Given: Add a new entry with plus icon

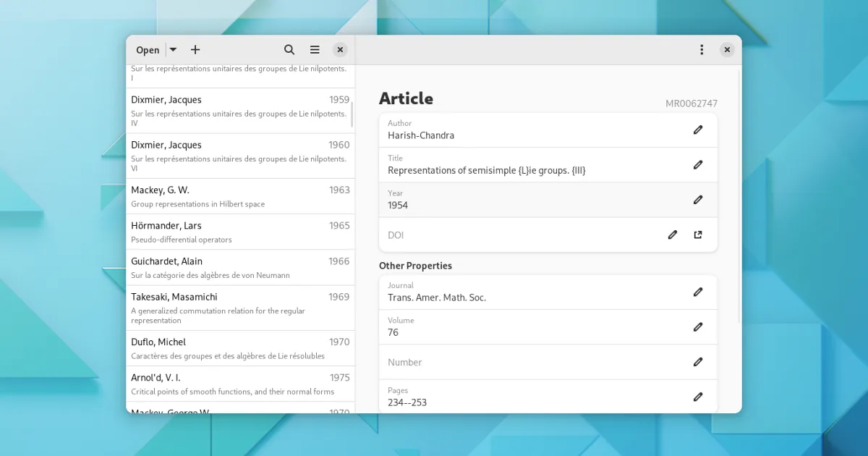Looking at the screenshot, I should tap(195, 50).
